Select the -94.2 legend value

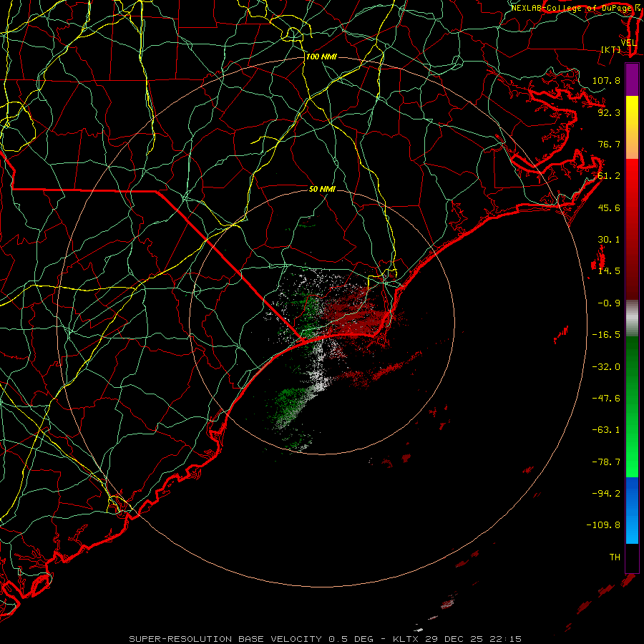tap(606, 493)
